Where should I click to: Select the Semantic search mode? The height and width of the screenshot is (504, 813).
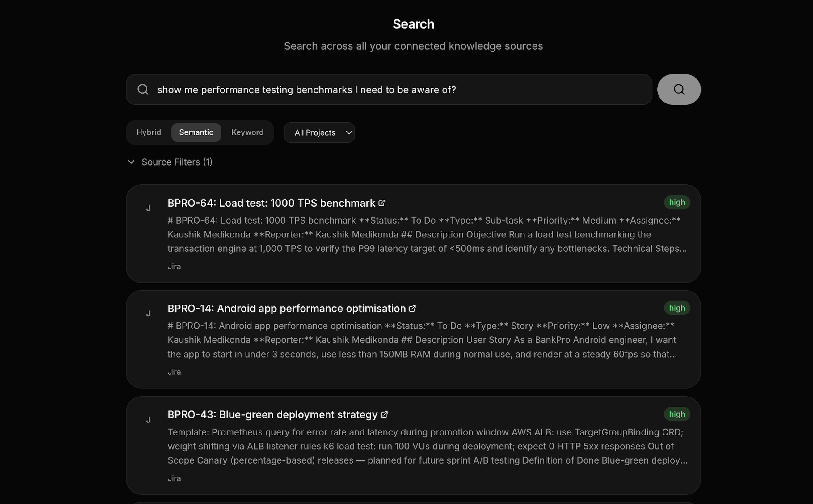(x=196, y=132)
